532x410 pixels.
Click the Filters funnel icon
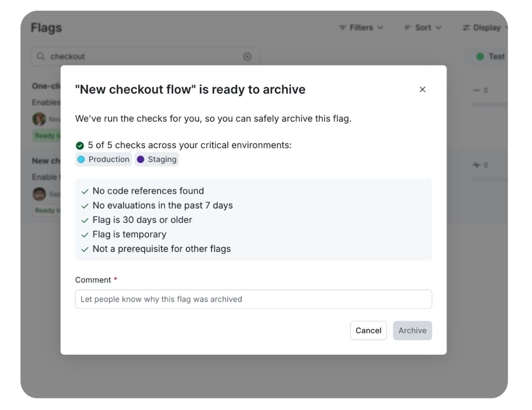(342, 28)
